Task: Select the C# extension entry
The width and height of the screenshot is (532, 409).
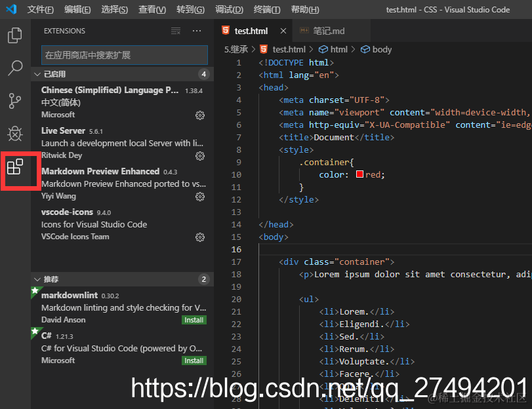Action: [122, 348]
